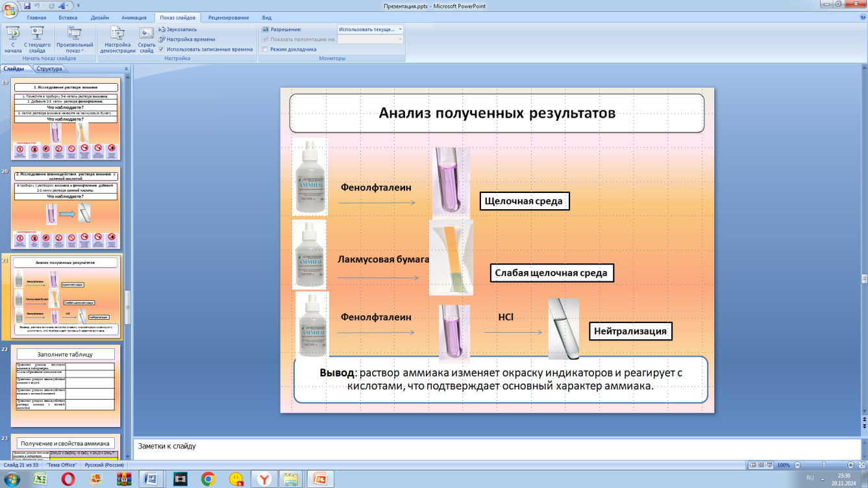Image resolution: width=868 pixels, height=488 pixels.
Task: Switch to the 'Дизайн' tab
Action: coord(99,18)
